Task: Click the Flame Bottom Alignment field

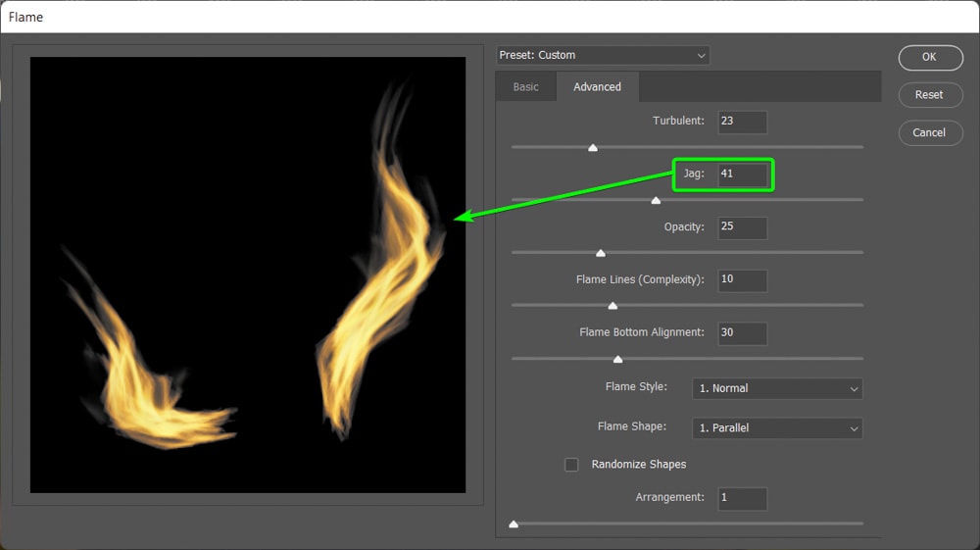Action: pos(742,333)
